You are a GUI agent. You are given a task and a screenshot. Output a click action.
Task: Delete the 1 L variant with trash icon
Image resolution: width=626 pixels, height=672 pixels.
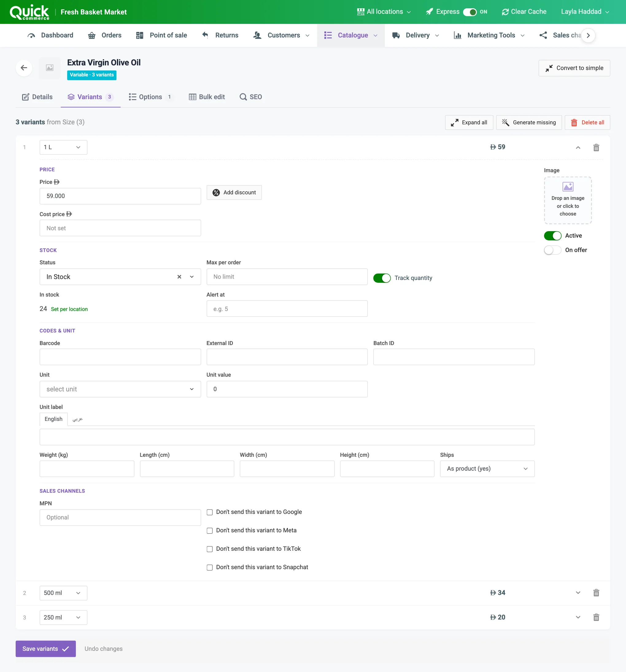[x=596, y=147]
